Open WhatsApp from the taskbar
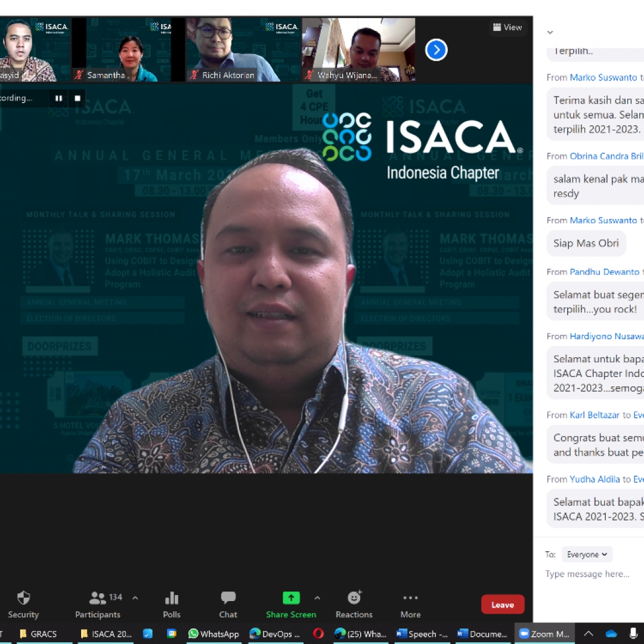 pos(213,634)
